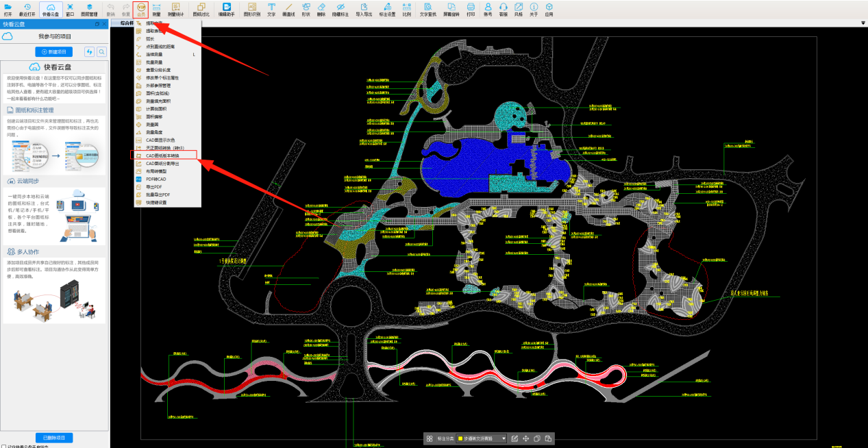The width and height of the screenshot is (868, 448).
Task: Open 导入导出 import export tool
Action: pos(364,9)
